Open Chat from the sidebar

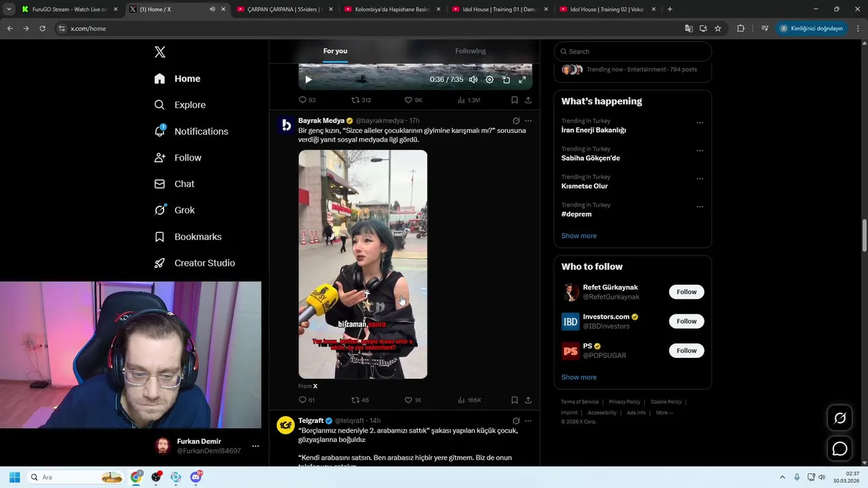click(174, 184)
